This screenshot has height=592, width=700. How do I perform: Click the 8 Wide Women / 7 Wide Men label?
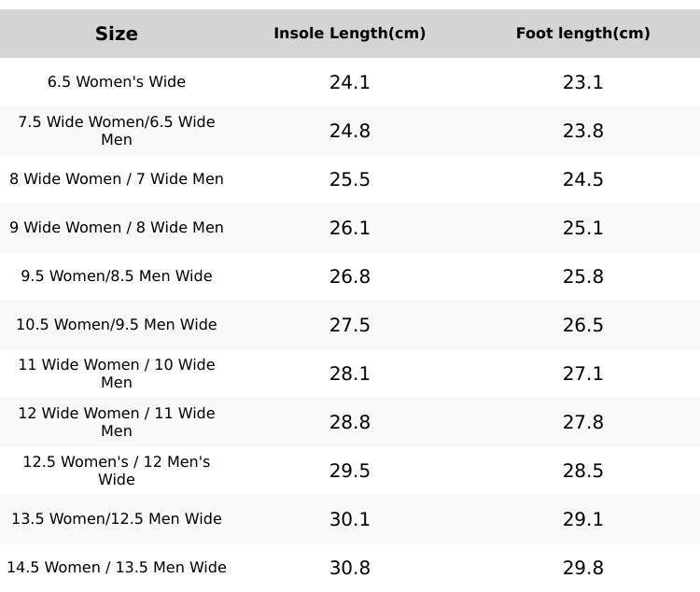(x=117, y=179)
